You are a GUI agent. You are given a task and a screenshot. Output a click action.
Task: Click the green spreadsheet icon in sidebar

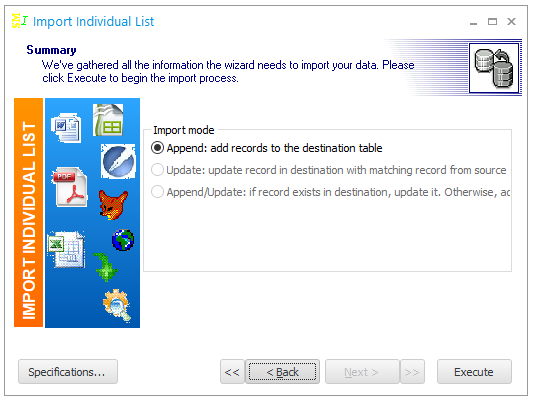point(108,120)
